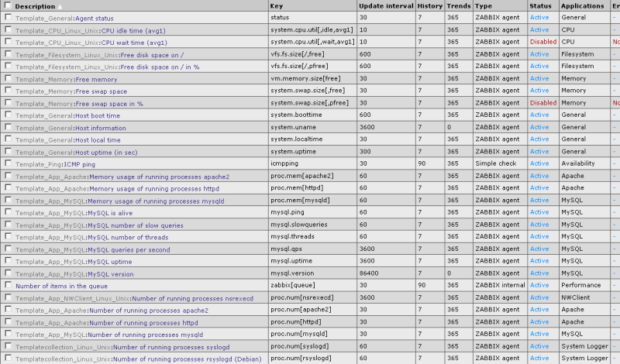This screenshot has width=620, height=364.
Task: Open the Host uptime (in sec) item
Action: [106, 152]
